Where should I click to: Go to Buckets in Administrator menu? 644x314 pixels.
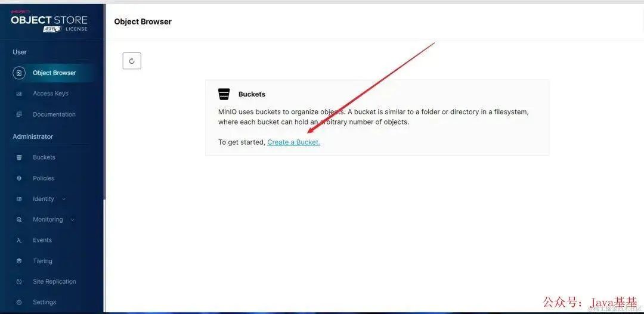44,158
